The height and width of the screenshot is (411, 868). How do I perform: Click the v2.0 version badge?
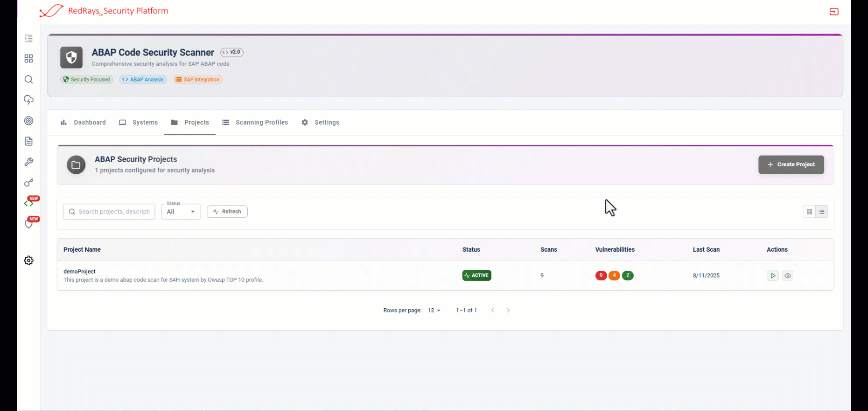pos(232,52)
